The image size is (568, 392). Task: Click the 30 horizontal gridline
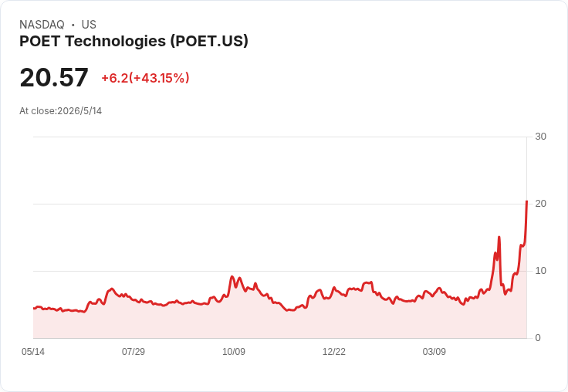(280, 137)
